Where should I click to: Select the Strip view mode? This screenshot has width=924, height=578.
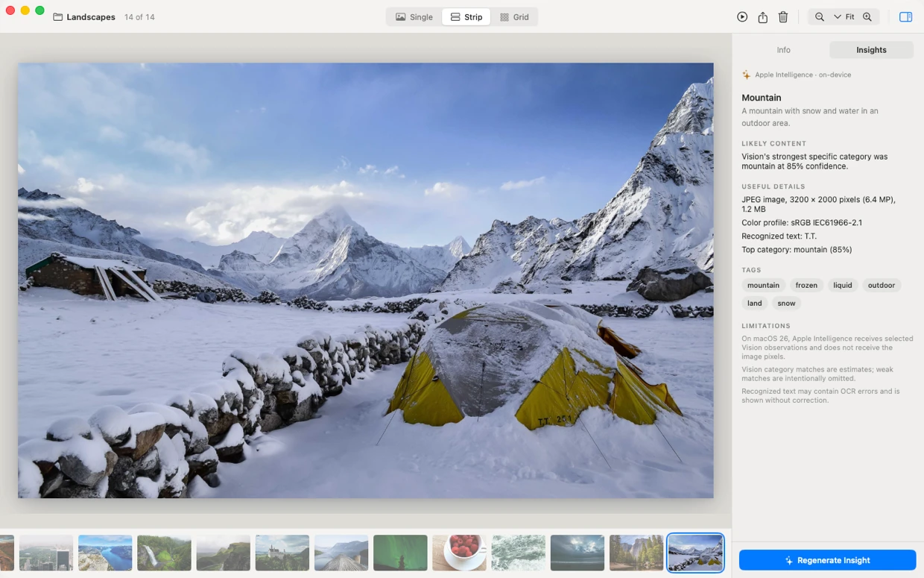pos(466,16)
